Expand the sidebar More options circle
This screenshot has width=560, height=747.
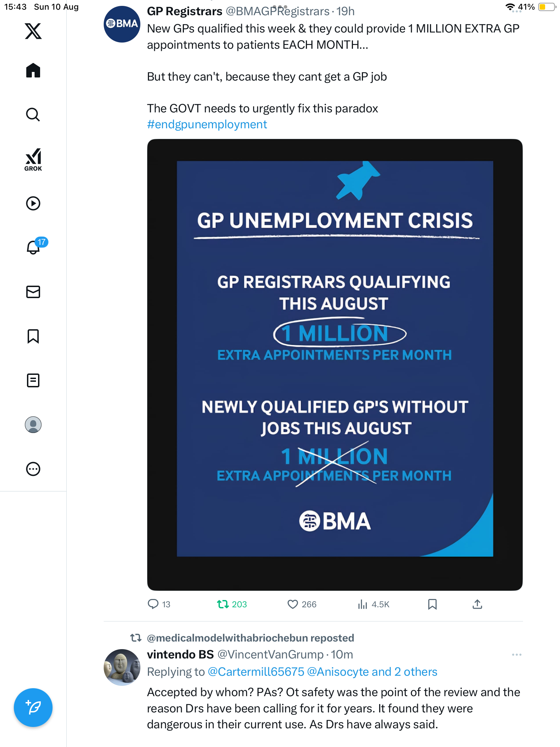pyautogui.click(x=33, y=469)
